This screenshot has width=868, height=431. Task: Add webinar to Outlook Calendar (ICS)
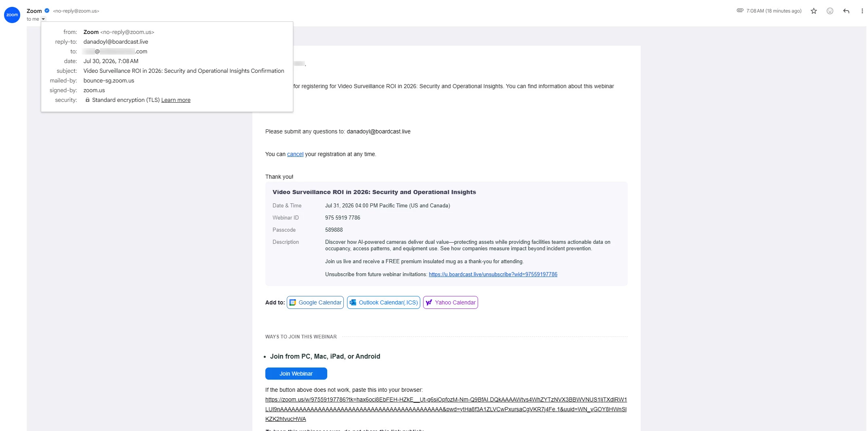[x=383, y=302]
